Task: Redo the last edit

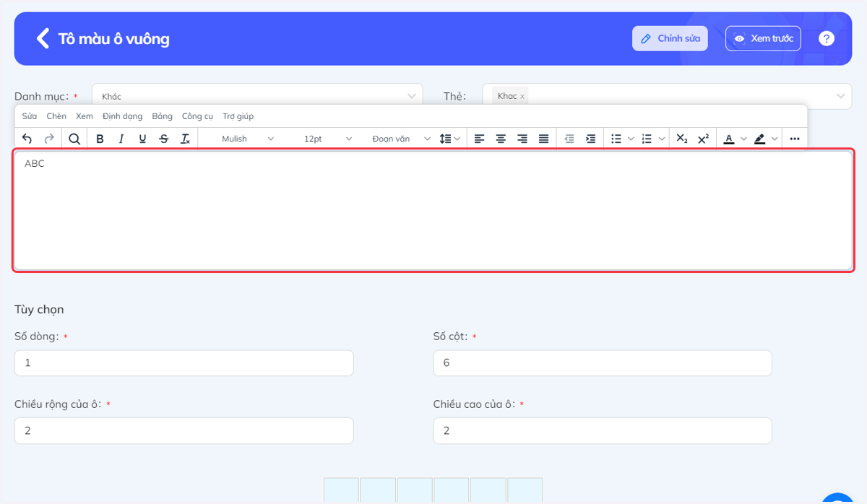Action: point(49,139)
